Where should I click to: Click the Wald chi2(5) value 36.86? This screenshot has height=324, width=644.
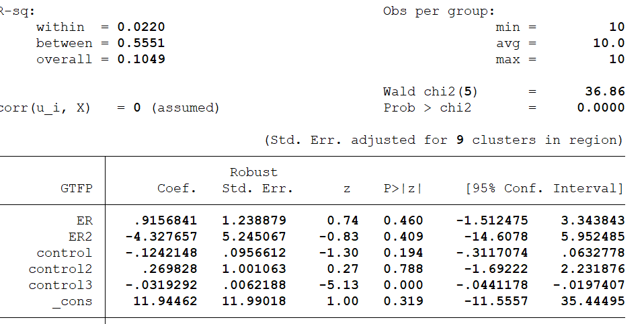coord(605,91)
